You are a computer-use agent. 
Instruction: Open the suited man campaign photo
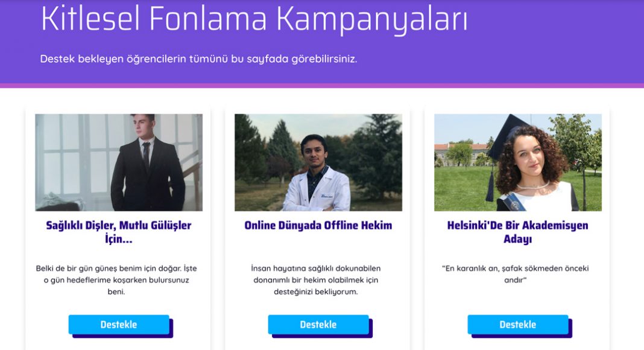(119, 162)
